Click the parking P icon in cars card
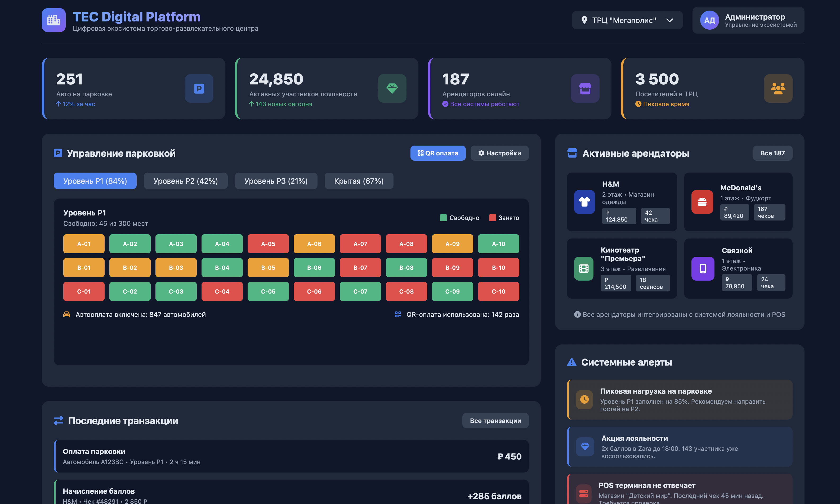840x504 pixels. click(x=199, y=88)
